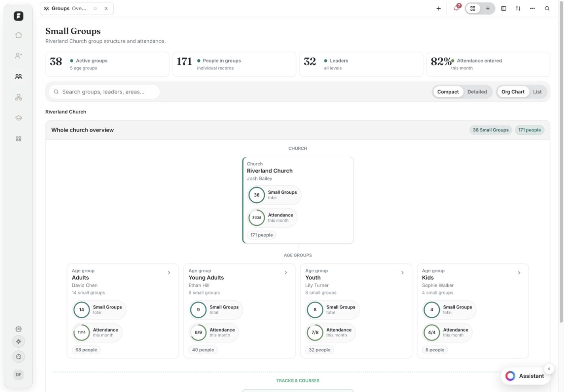Click the 171 people header badge
This screenshot has height=392, width=564.
[530, 130]
